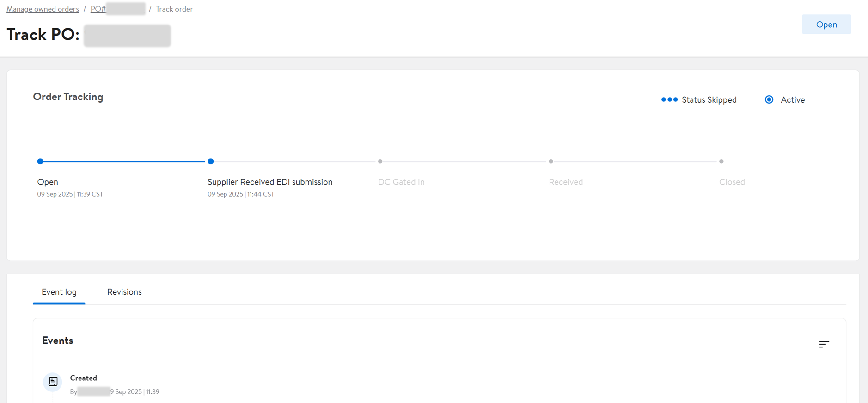
Task: Click the Track order breadcrumb text
Action: pos(174,9)
